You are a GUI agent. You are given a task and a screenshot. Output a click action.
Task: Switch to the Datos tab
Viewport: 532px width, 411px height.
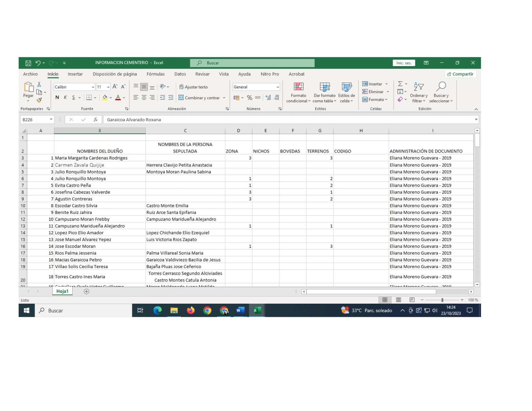pos(180,74)
